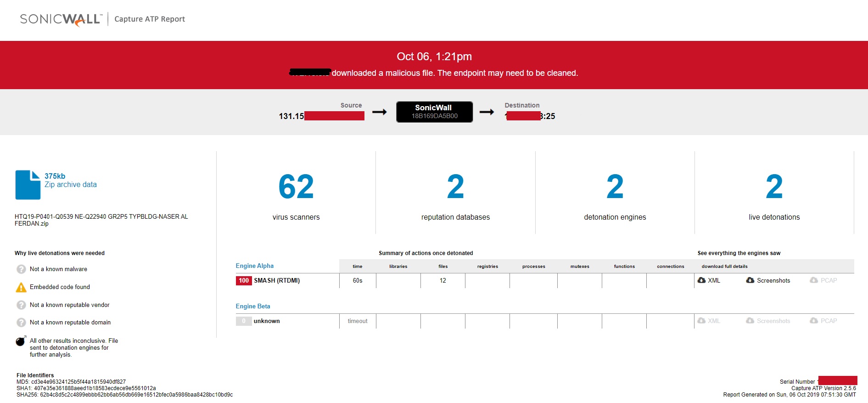
Task: Click the timeout value in Engine Beta row
Action: tap(358, 321)
